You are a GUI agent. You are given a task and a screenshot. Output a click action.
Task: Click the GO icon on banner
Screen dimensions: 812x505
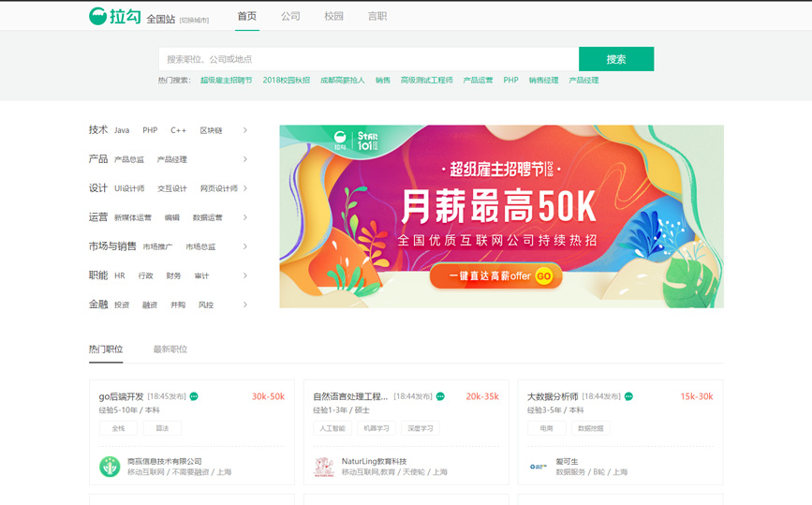544,276
